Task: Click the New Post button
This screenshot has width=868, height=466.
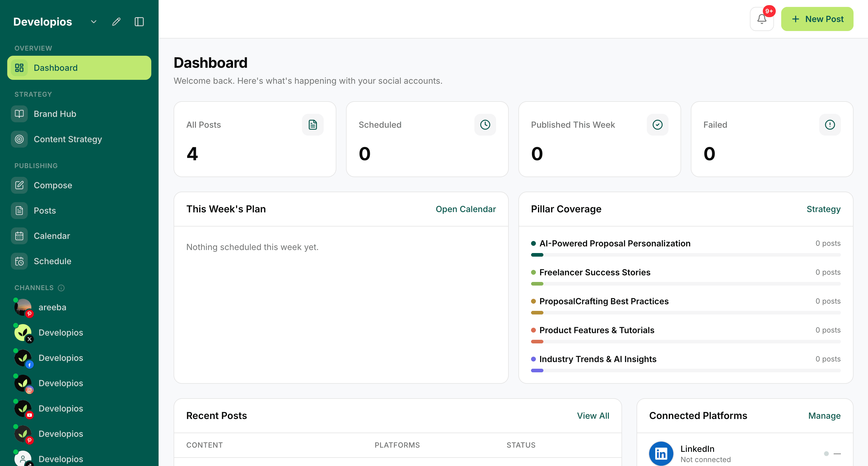Action: pyautogui.click(x=817, y=19)
